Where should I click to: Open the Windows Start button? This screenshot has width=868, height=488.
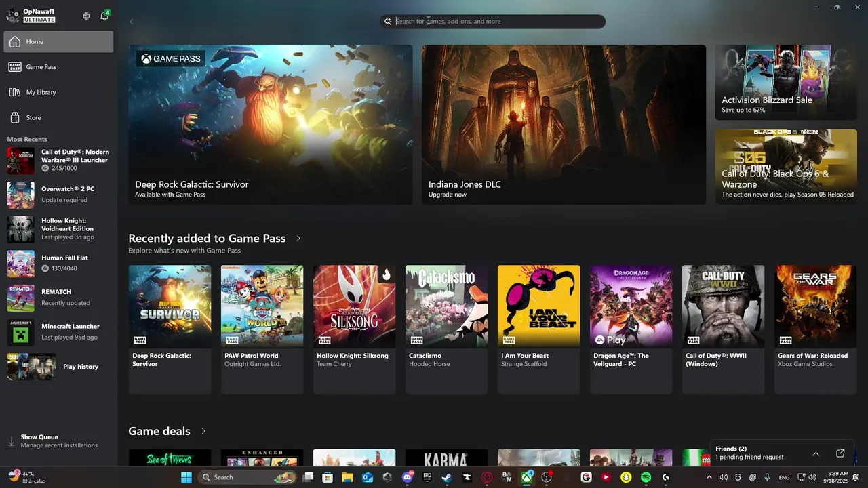coord(186,477)
